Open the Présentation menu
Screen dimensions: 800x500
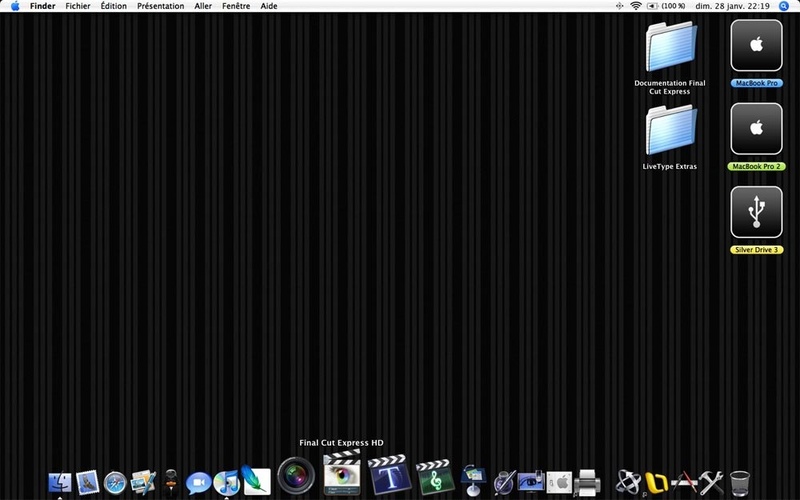point(161,6)
